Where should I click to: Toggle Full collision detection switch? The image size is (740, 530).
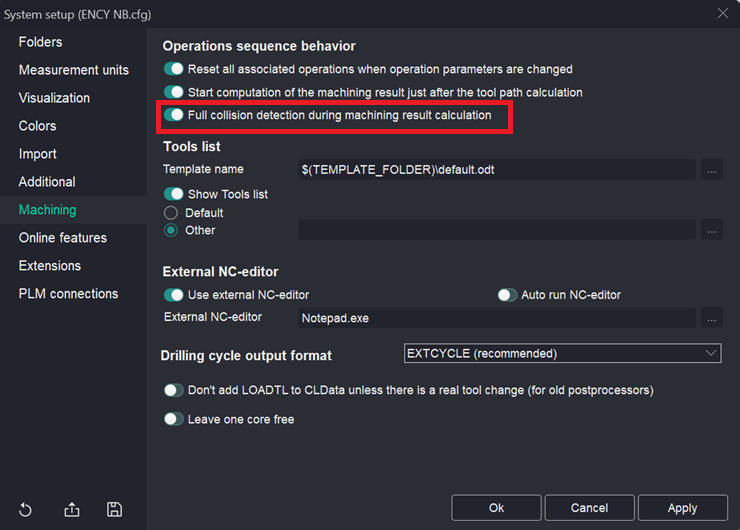point(174,115)
